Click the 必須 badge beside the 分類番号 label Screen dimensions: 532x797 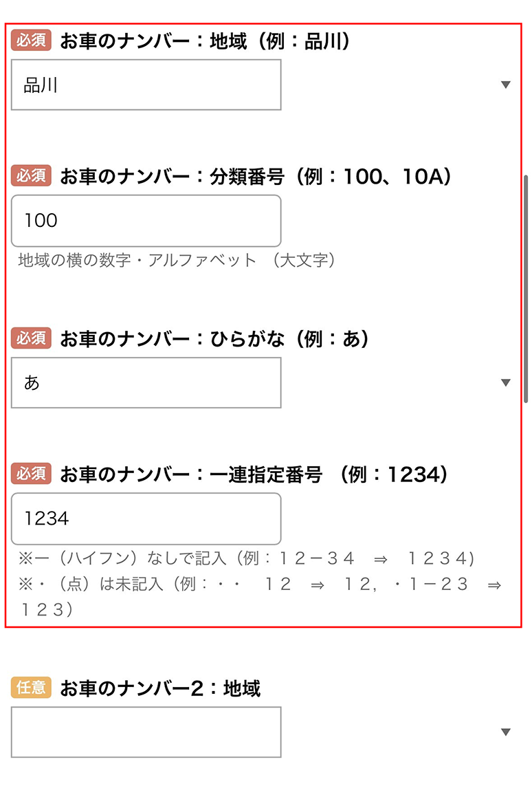coord(31,177)
